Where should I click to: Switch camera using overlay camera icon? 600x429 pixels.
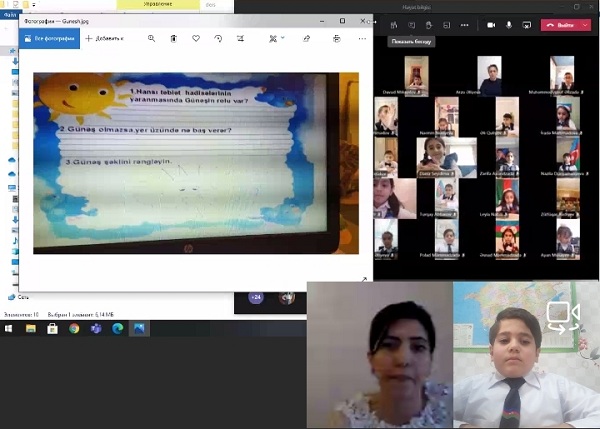click(x=563, y=316)
